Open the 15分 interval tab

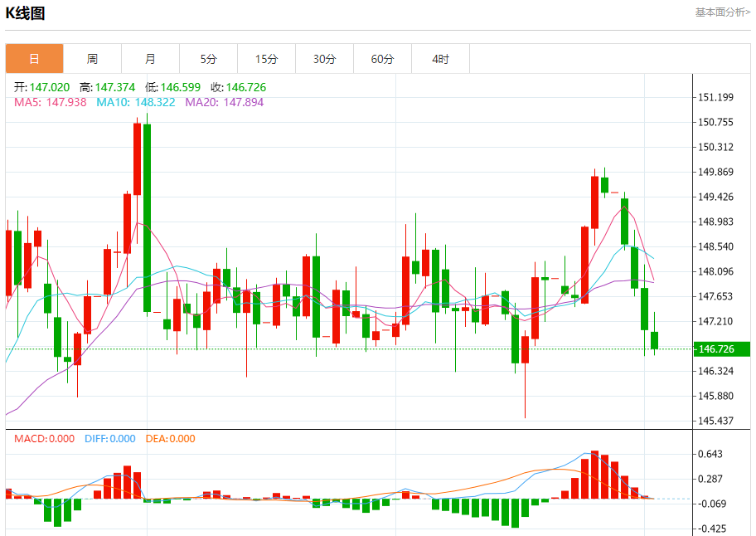click(267, 59)
